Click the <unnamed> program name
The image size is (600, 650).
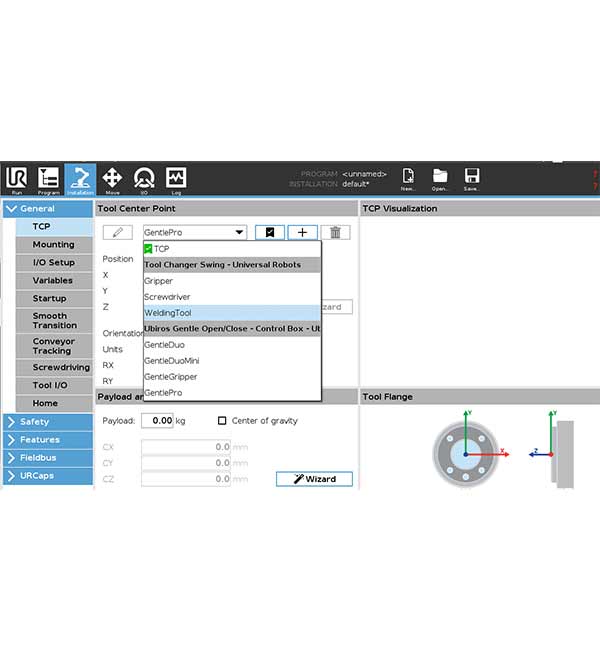pos(364,174)
